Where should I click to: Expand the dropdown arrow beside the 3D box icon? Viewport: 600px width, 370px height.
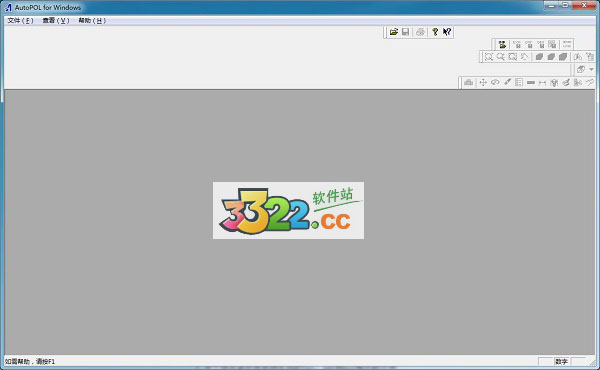592,69
